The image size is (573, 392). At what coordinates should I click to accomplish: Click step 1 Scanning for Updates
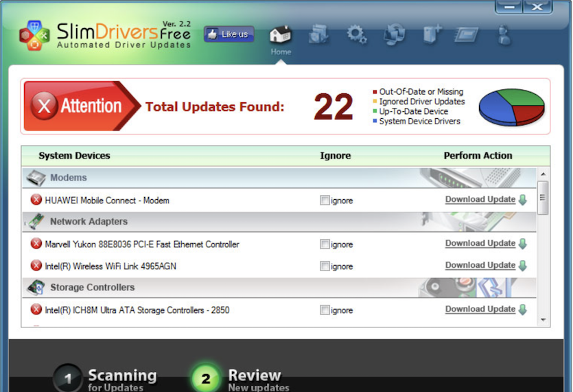coord(106,378)
